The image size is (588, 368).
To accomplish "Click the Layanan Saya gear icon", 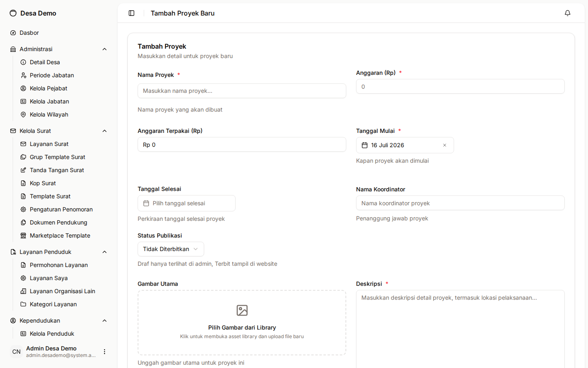I will 23,278.
